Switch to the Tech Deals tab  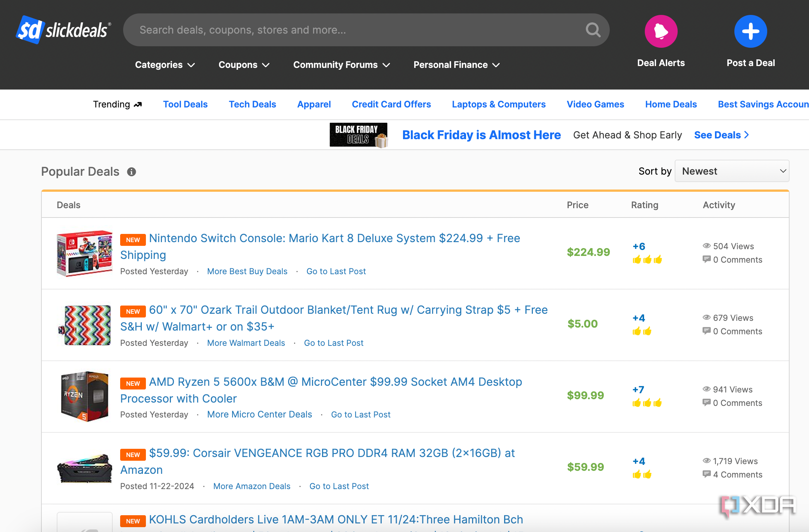[252, 104]
